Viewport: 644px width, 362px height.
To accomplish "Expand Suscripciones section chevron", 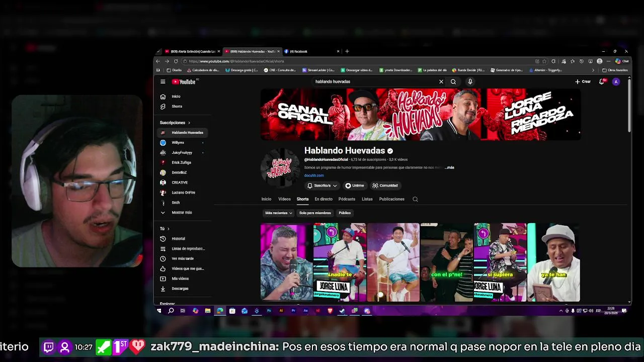I will click(x=189, y=123).
